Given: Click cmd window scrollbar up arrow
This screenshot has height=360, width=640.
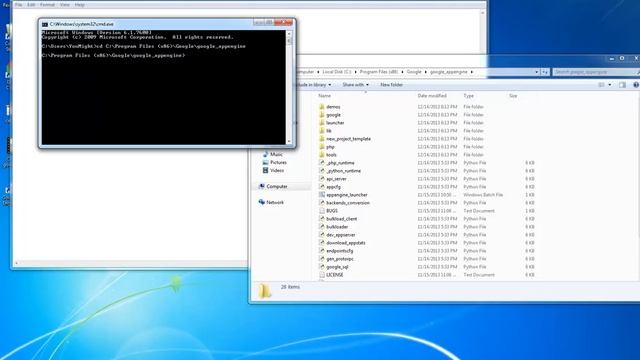Looking at the screenshot, I should [x=289, y=34].
